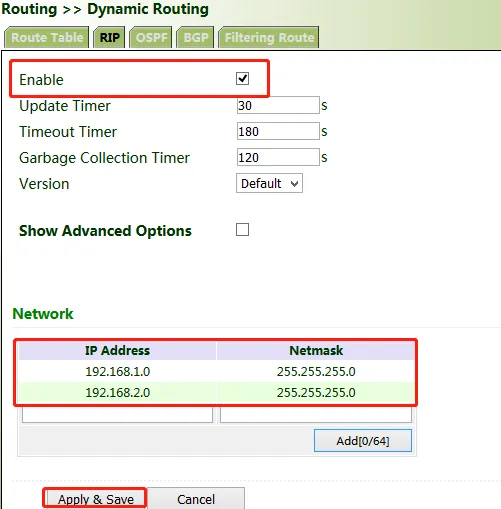
Task: Click netmask of the 192.168.2.0 row
Action: click(316, 392)
